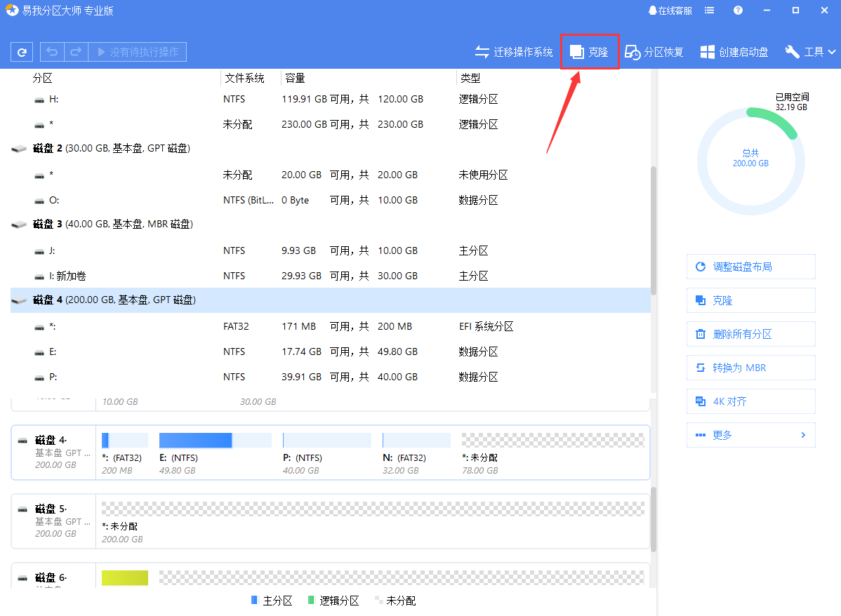Viewport: 841px width, 616px height.
Task: Open the operation list icon
Action: pos(709,10)
